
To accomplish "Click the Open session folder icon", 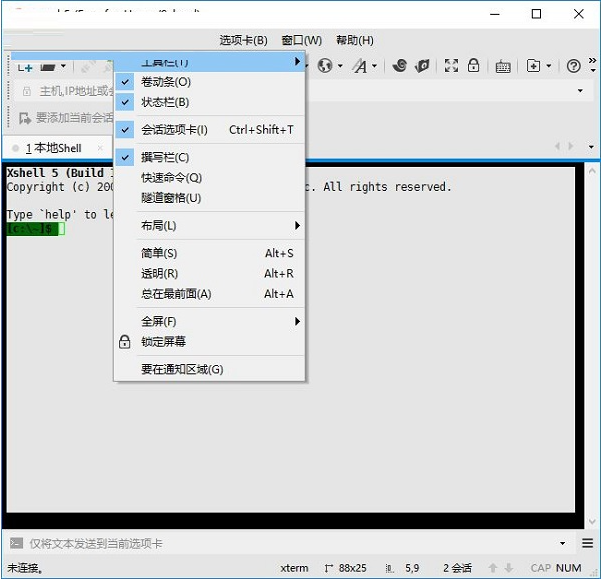I will (48, 67).
